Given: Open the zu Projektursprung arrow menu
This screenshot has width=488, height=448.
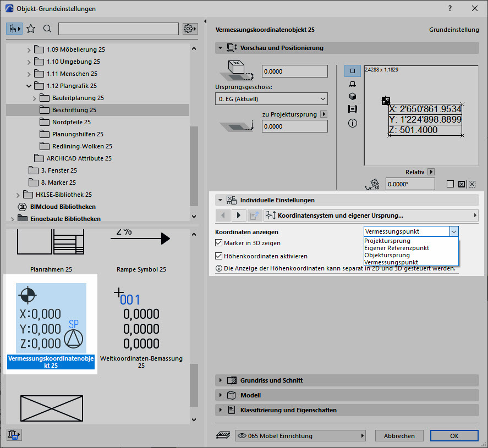Looking at the screenshot, I should (323, 114).
